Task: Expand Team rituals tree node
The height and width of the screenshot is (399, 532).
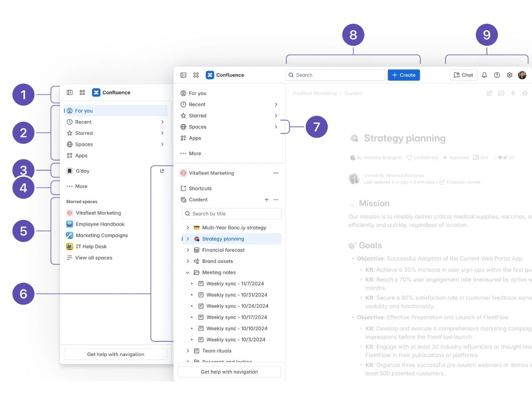Action: [x=188, y=351]
